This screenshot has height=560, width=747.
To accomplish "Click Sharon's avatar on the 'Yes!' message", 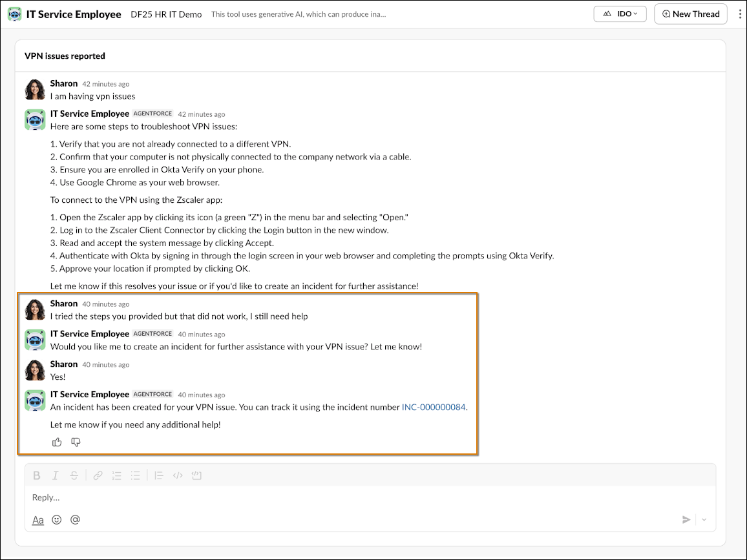I will 35,370.
